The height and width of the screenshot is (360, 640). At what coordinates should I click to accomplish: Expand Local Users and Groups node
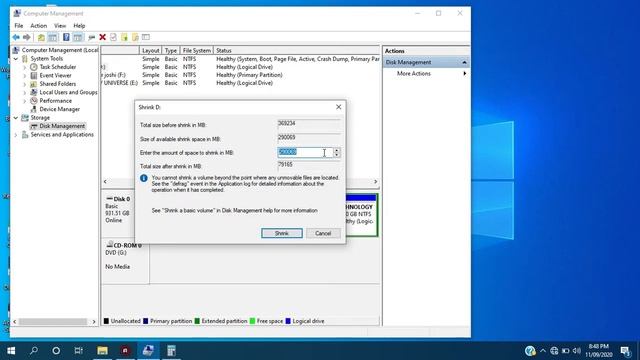click(x=24, y=93)
